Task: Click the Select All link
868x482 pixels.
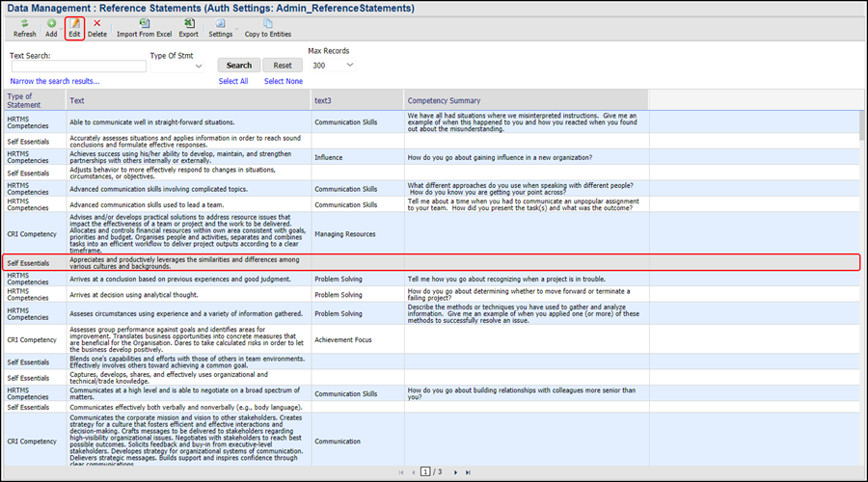Action: 233,82
